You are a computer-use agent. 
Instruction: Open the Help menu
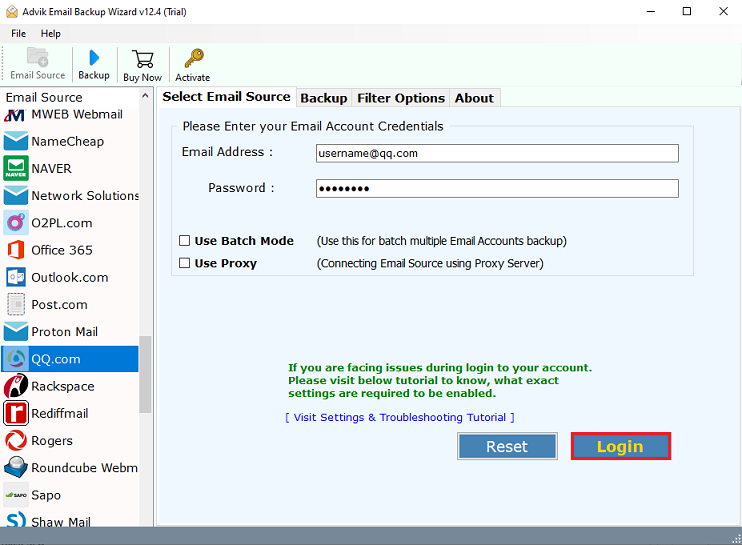pos(51,34)
